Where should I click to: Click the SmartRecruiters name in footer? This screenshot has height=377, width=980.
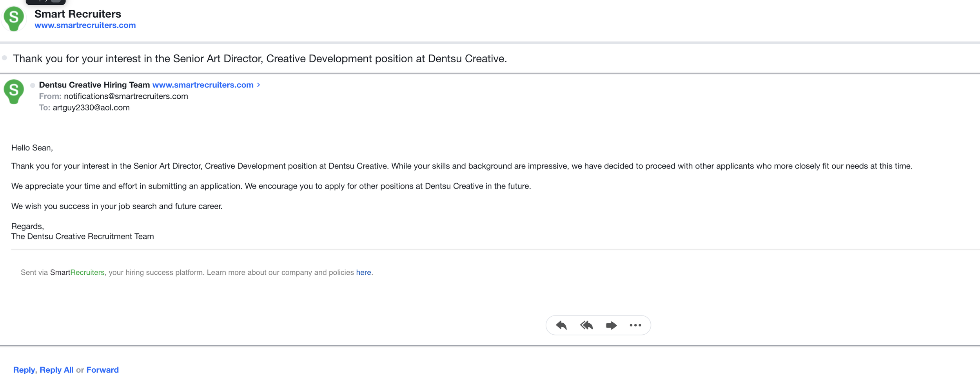[77, 272]
